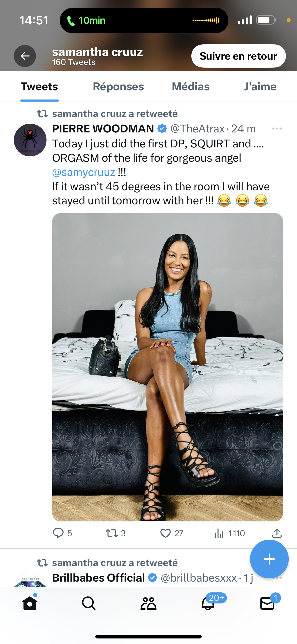Image resolution: width=297 pixels, height=644 pixels.
Task: Open Search from bottom navigation
Action: [x=89, y=603]
